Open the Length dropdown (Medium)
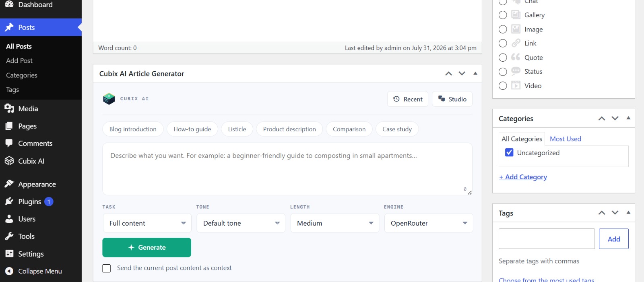The height and width of the screenshot is (282, 644). coord(335,223)
